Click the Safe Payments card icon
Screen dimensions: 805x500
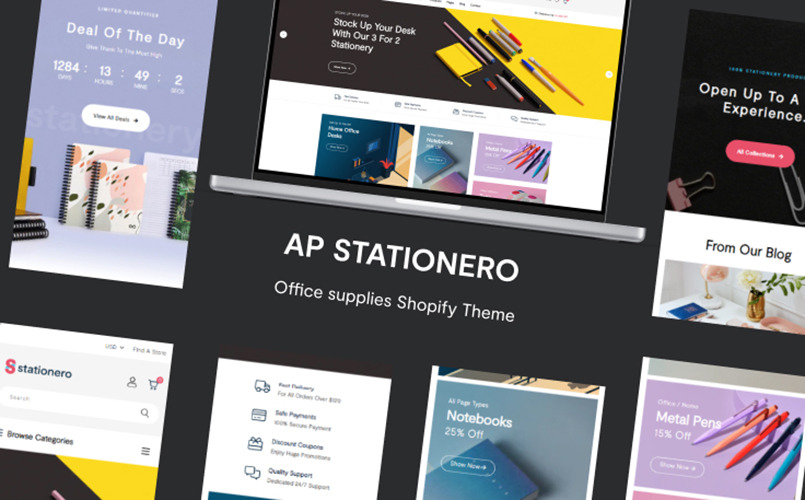[259, 415]
